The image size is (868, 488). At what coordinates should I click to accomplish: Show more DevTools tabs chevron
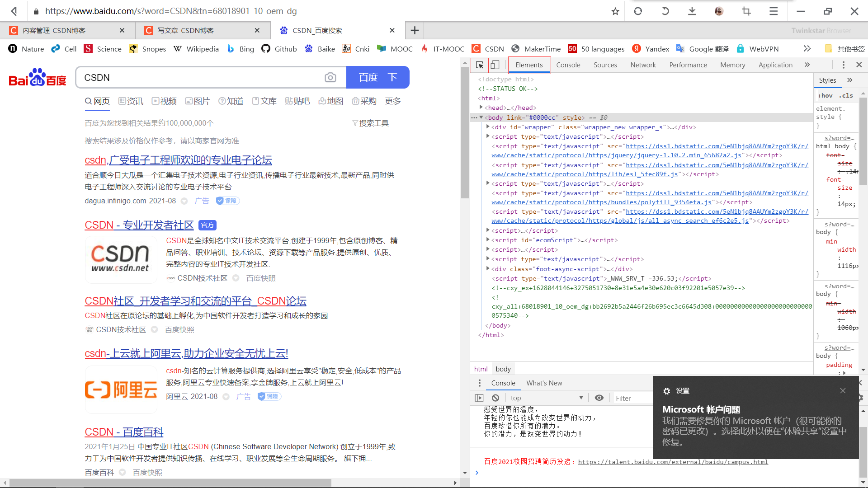(x=807, y=65)
